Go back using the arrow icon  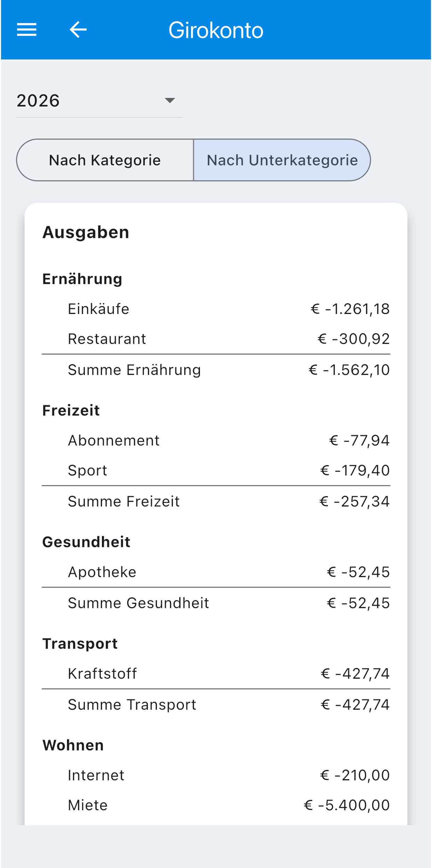(78, 30)
